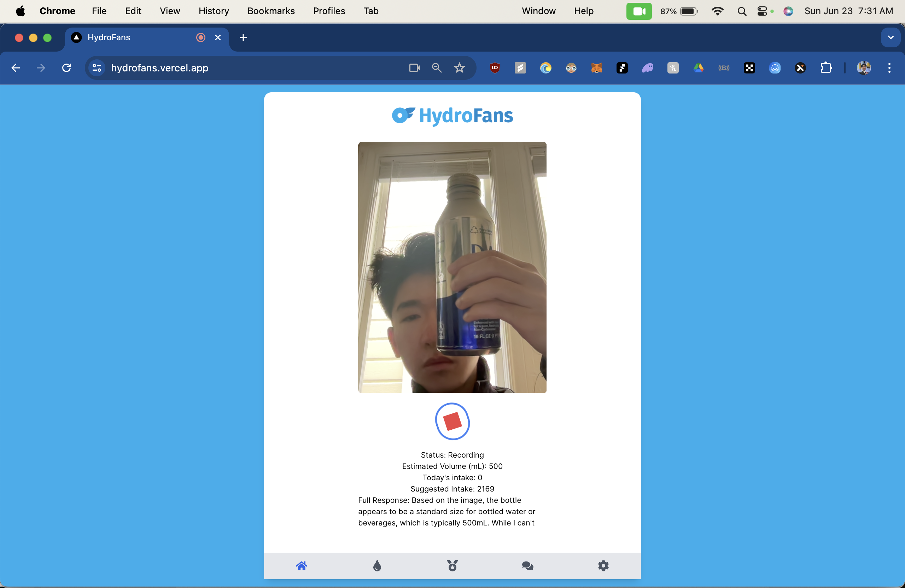Click the uBlock Origin extension icon

[495, 68]
